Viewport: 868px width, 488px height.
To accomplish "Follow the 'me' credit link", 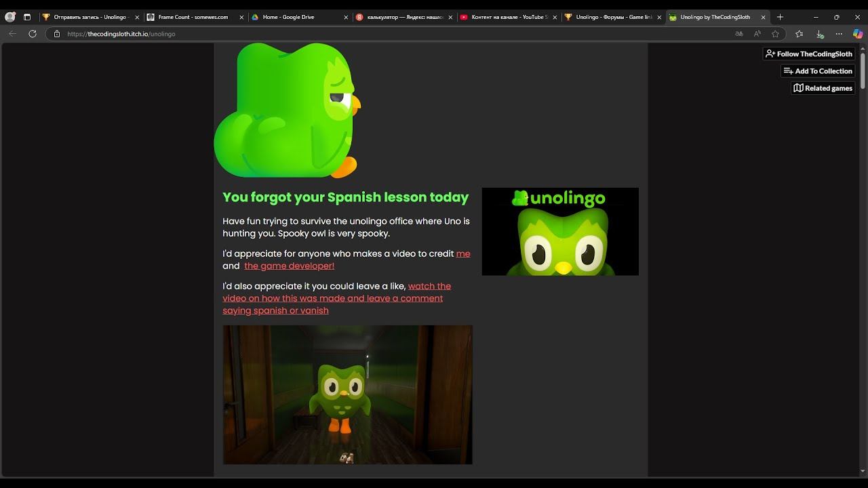I will 463,253.
